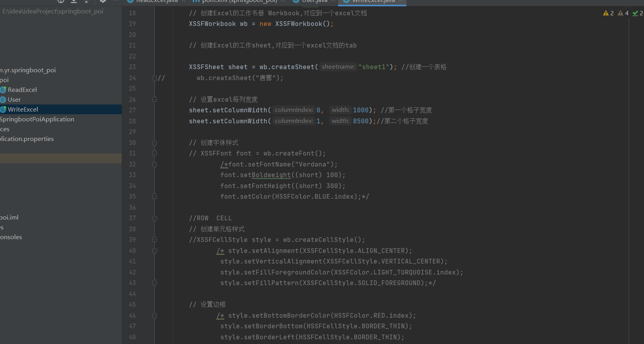This screenshot has height=344, width=644.
Task: Select the application.properties file in tree
Action: click(27, 139)
